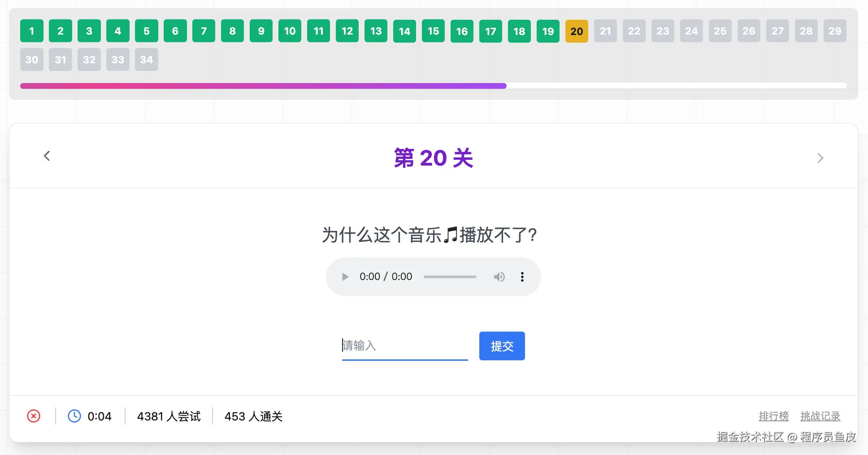Click the level progress bar

pyautogui.click(x=433, y=86)
